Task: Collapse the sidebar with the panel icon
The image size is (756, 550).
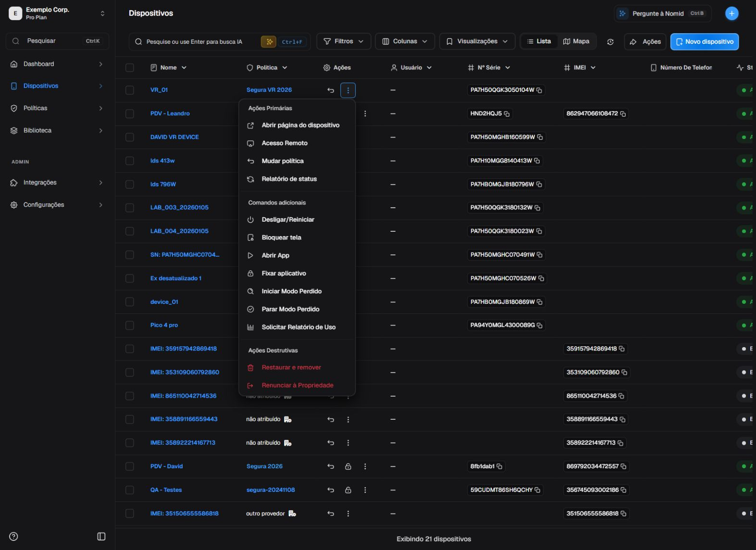Action: pos(101,537)
